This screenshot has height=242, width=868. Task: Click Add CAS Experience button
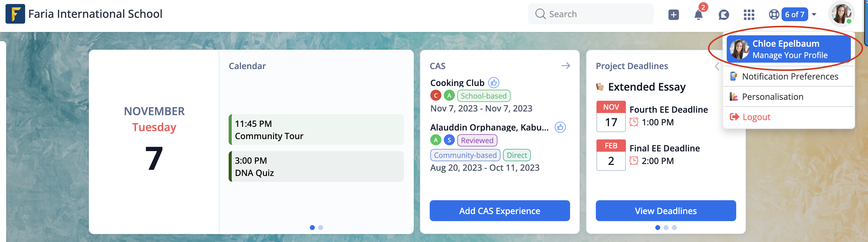click(499, 211)
